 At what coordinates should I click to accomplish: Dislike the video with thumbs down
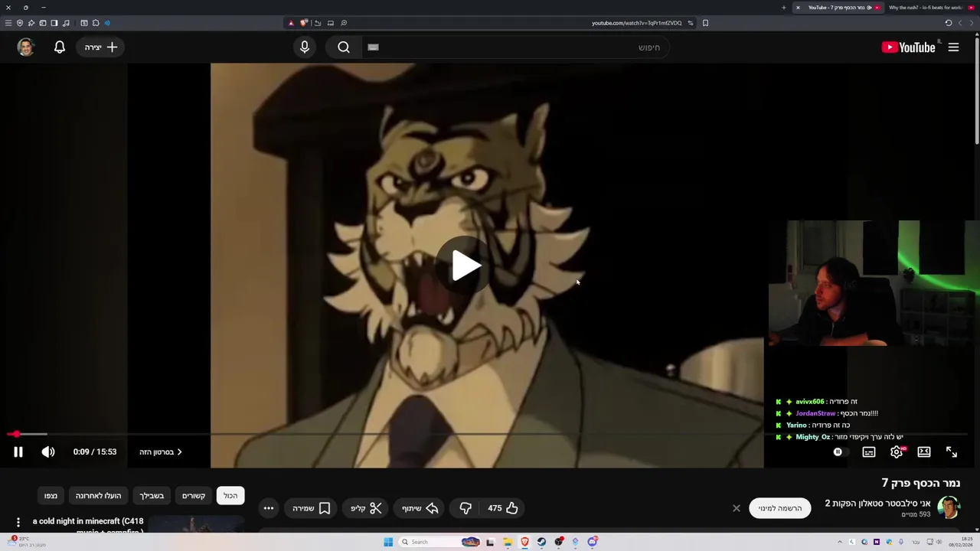(465, 508)
